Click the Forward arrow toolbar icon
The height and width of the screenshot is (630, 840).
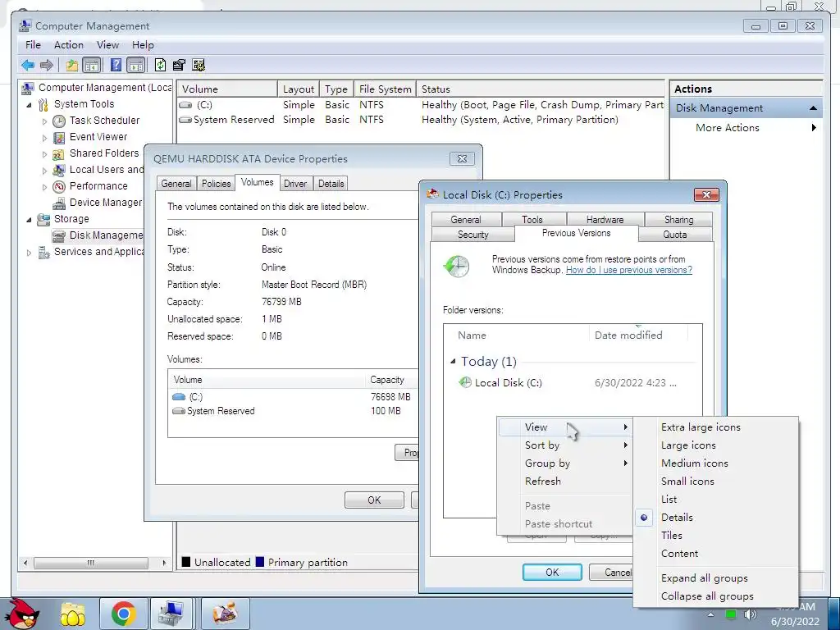click(47, 66)
